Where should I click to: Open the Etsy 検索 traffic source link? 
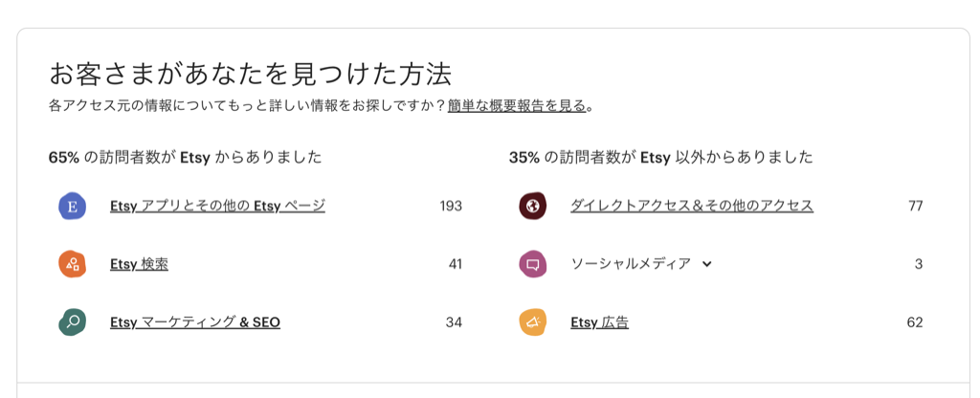139,264
